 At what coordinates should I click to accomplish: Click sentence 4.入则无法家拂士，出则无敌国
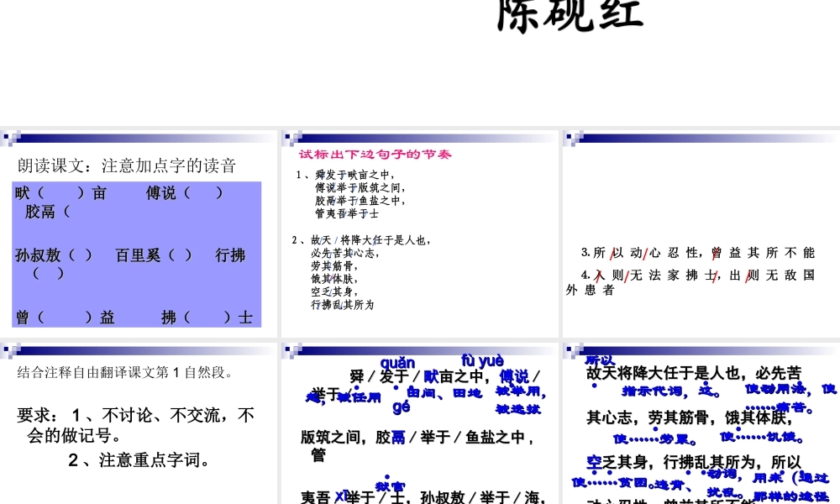point(697,275)
